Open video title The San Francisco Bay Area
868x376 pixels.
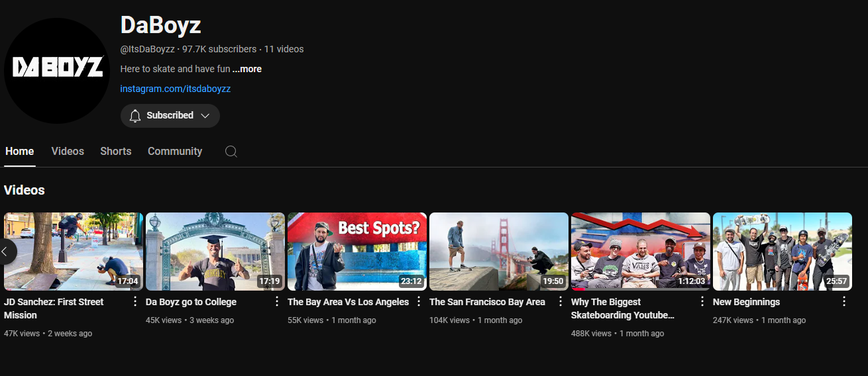click(x=487, y=302)
